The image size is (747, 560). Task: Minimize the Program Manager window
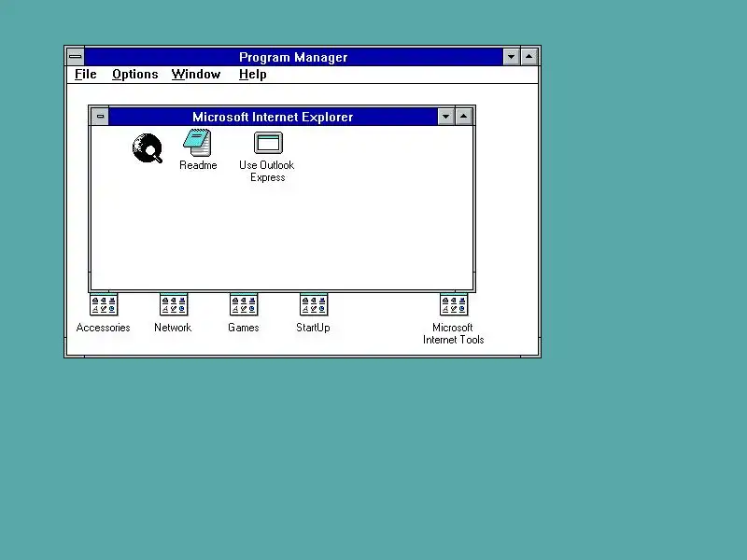511,57
